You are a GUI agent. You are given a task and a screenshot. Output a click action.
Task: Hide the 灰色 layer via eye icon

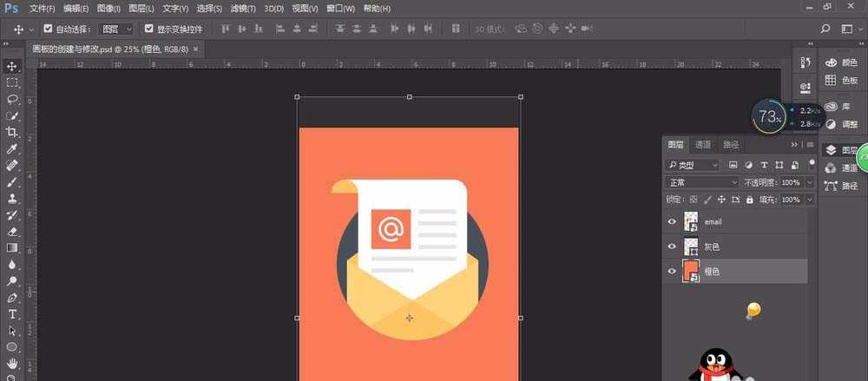point(672,246)
